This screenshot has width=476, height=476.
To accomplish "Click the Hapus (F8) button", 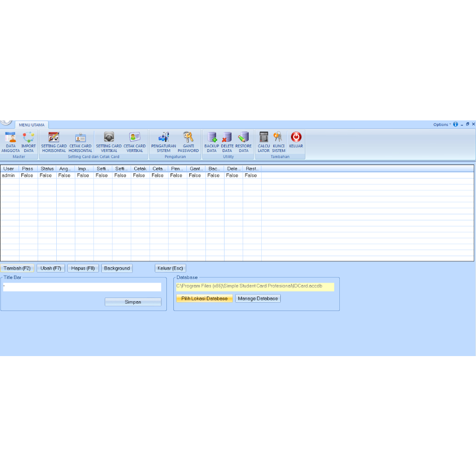I will coord(83,268).
